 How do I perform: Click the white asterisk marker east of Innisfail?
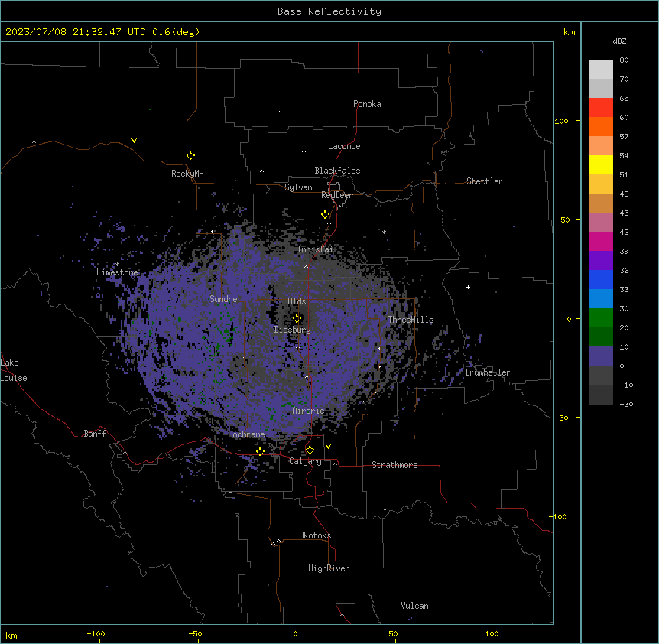point(384,232)
